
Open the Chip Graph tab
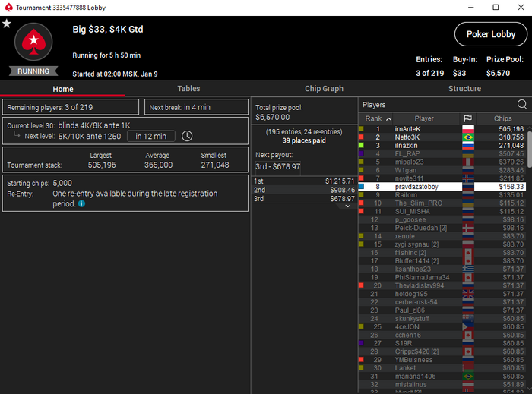[x=324, y=88]
